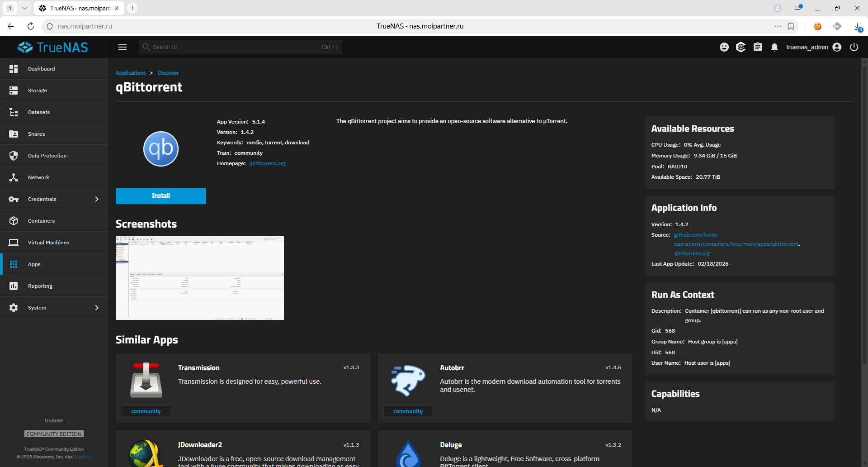868x467 pixels.
Task: Open the truenas_admin user account menu
Action: coord(813,47)
